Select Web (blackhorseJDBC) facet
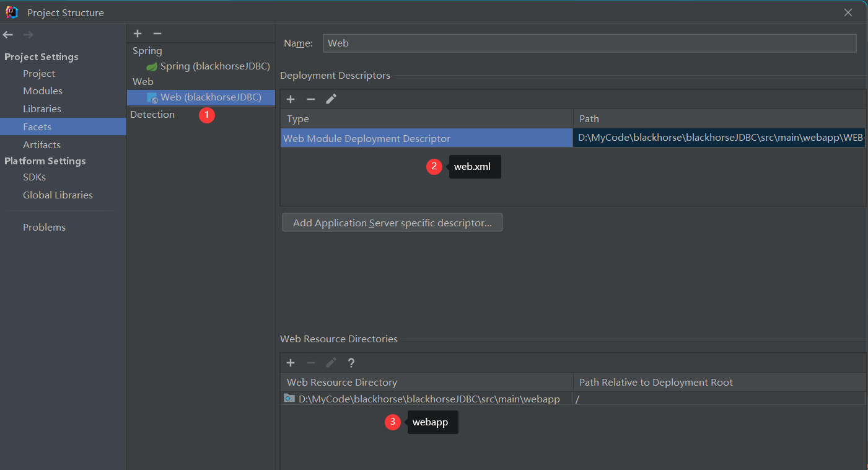Screen dimensions: 868x470 210,97
